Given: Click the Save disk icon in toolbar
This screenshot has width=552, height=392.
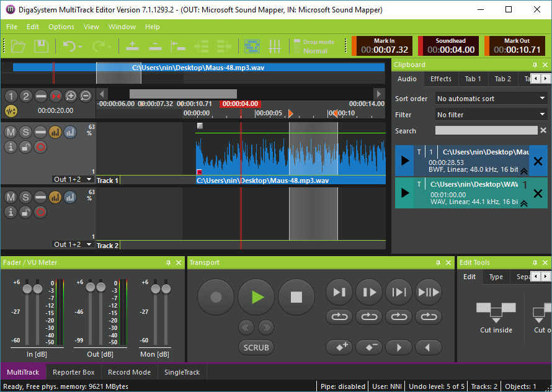Looking at the screenshot, I should 41,46.
